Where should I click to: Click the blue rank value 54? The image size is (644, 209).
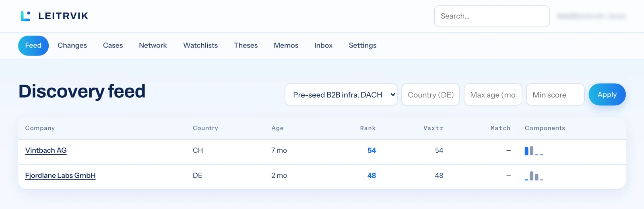pos(372,150)
